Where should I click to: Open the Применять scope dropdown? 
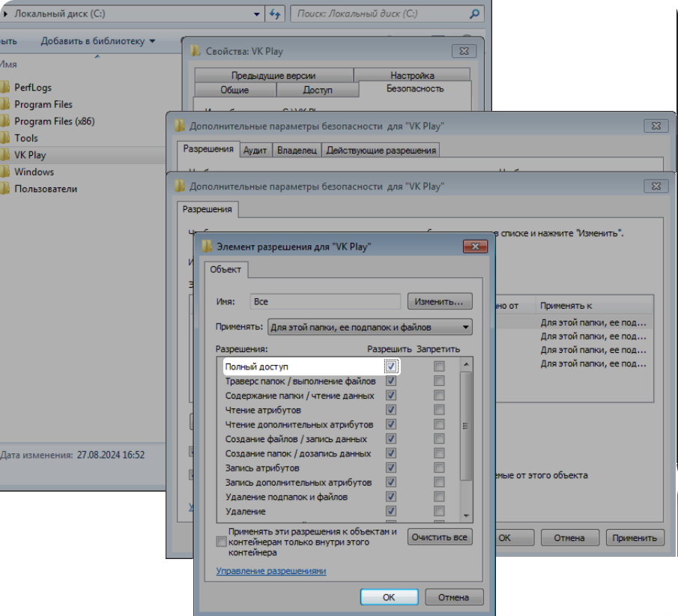(x=369, y=327)
